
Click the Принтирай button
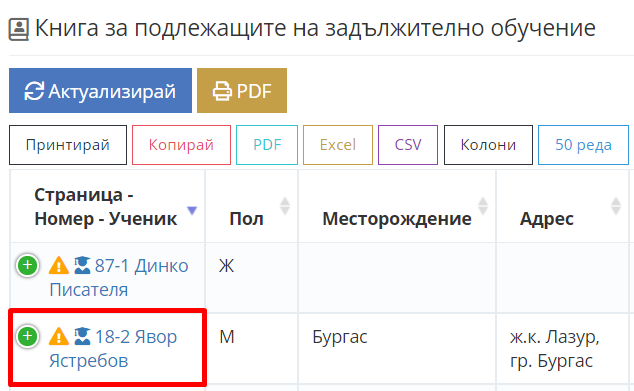tap(68, 145)
